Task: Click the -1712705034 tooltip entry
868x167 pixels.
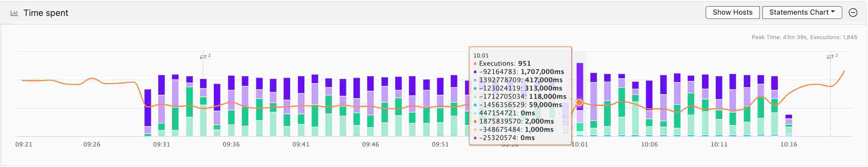Action: [520, 96]
